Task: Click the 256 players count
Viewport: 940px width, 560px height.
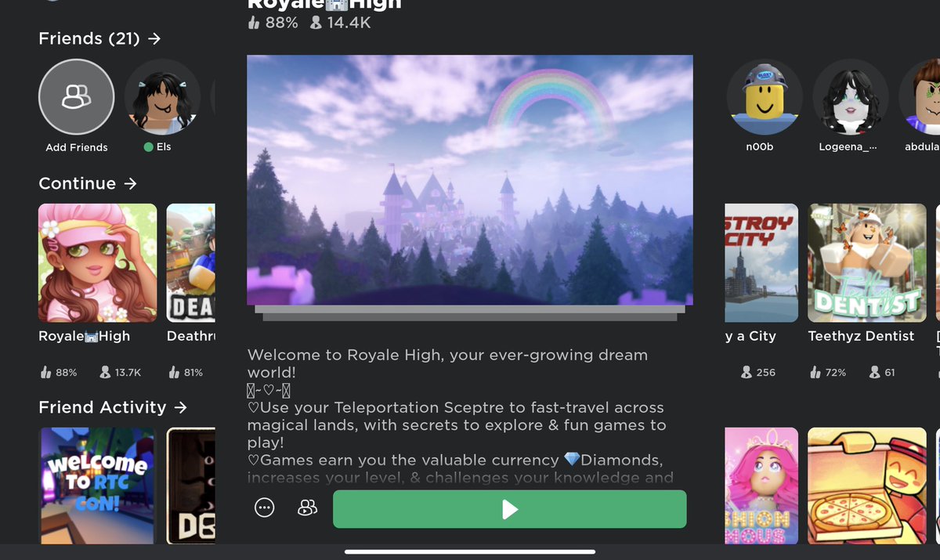Action: point(758,373)
